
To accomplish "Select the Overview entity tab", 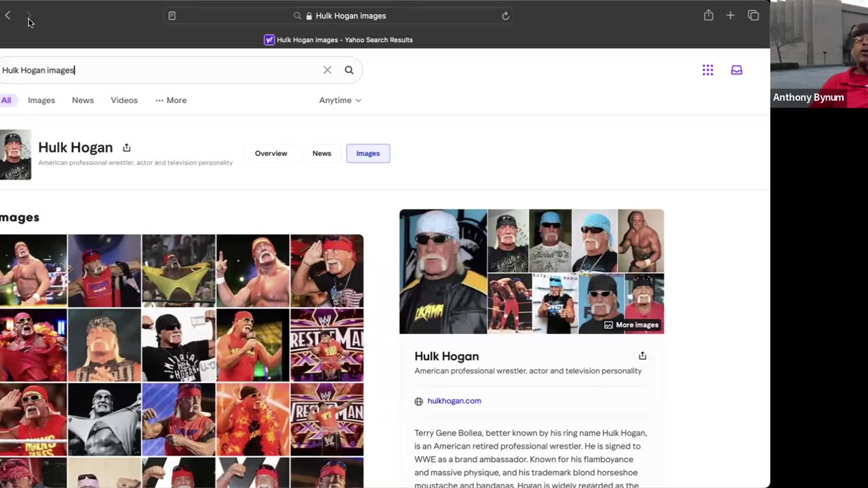I will tap(271, 153).
